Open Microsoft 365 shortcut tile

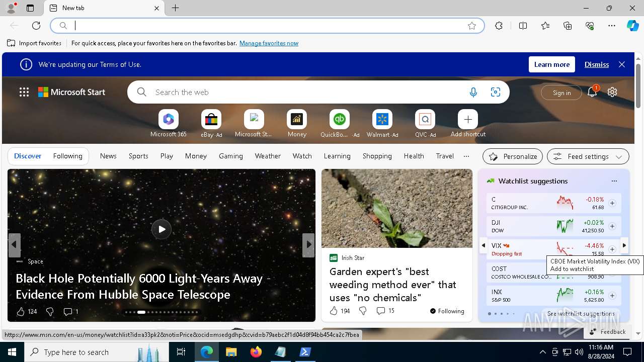tap(169, 124)
